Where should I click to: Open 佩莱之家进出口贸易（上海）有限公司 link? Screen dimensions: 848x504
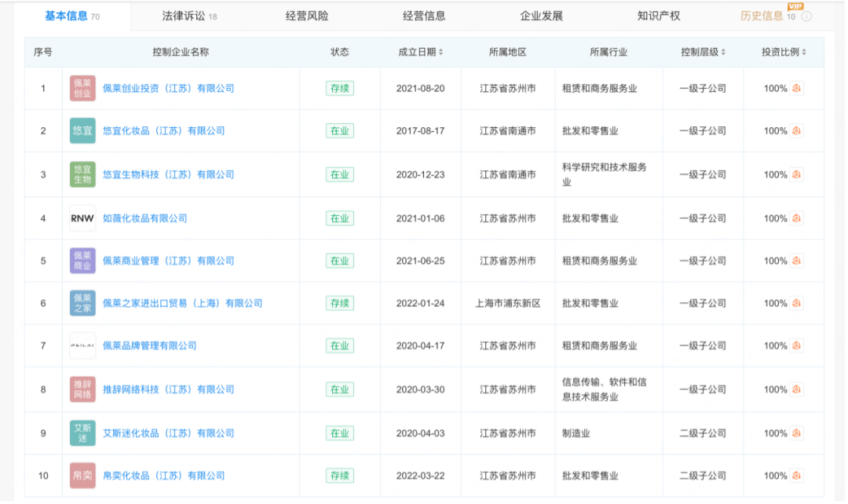coord(182,303)
